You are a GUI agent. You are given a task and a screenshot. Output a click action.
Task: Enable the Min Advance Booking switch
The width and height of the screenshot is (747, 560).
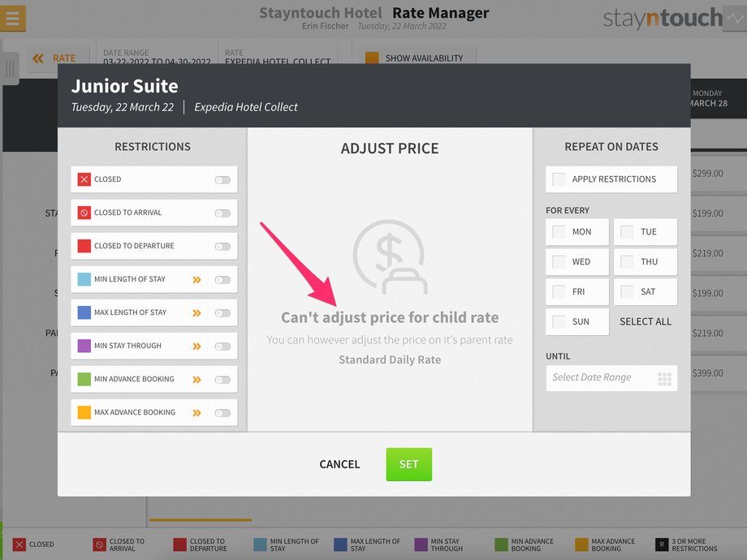coord(222,380)
